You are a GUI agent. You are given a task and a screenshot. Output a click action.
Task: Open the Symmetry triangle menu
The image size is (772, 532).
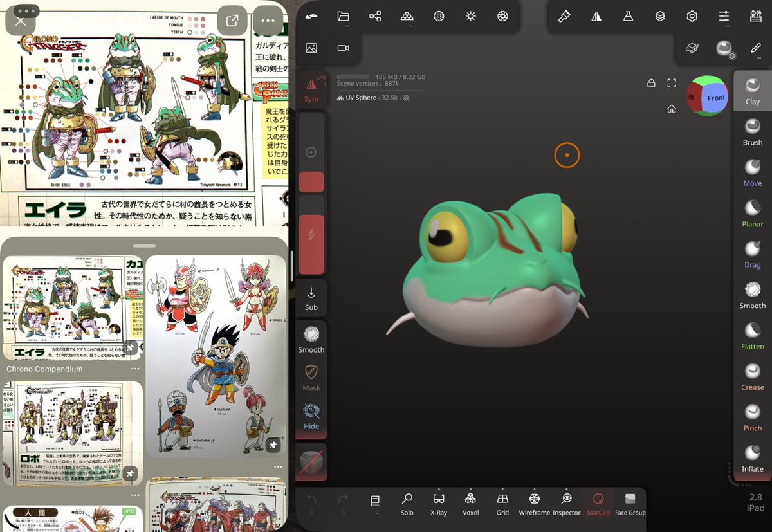[596, 17]
